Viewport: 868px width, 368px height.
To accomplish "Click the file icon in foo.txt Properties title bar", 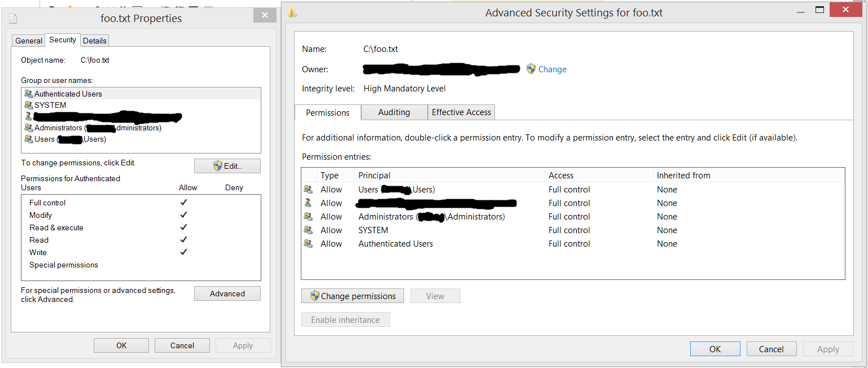I will pyautogui.click(x=13, y=18).
